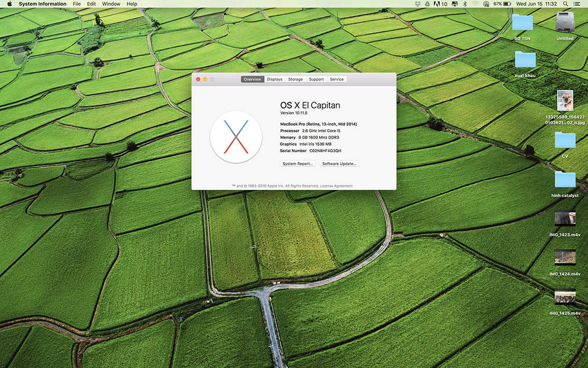Click the 8 GB 1600 MHz DDR3 value
The height and width of the screenshot is (368, 588).
[x=319, y=138]
